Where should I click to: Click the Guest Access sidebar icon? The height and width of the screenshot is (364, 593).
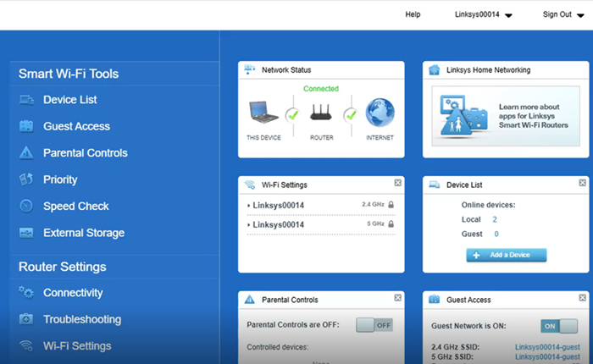26,126
